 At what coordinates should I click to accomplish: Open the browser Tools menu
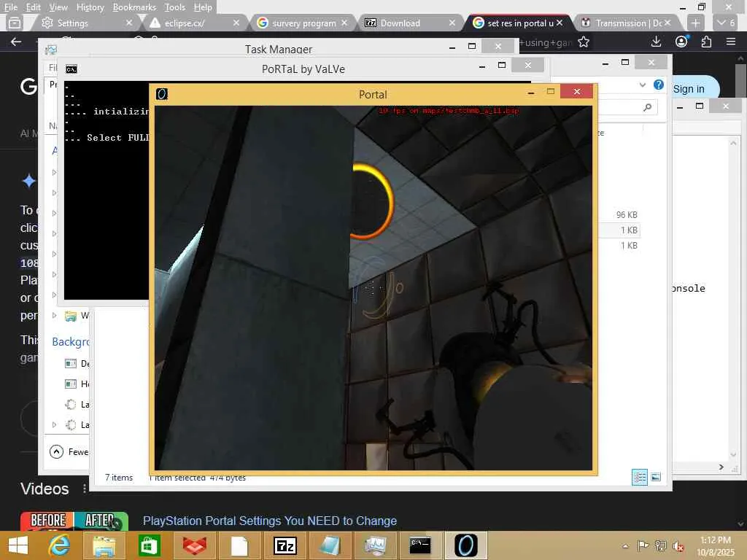(x=174, y=7)
